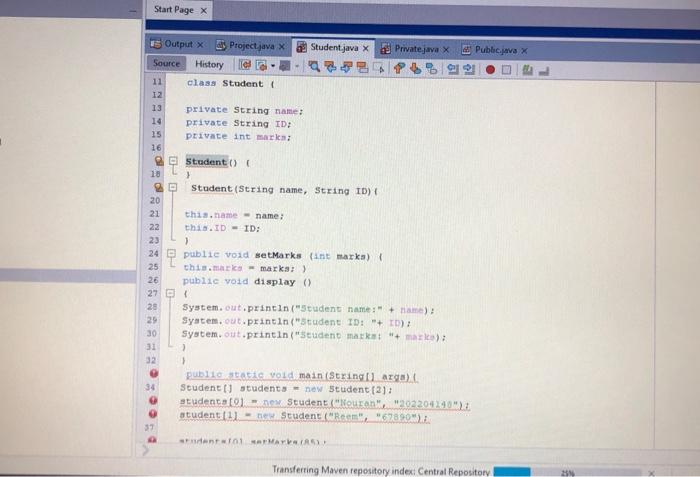The width and height of the screenshot is (700, 477).
Task: Click 'private String name;' code line
Action: point(244,110)
